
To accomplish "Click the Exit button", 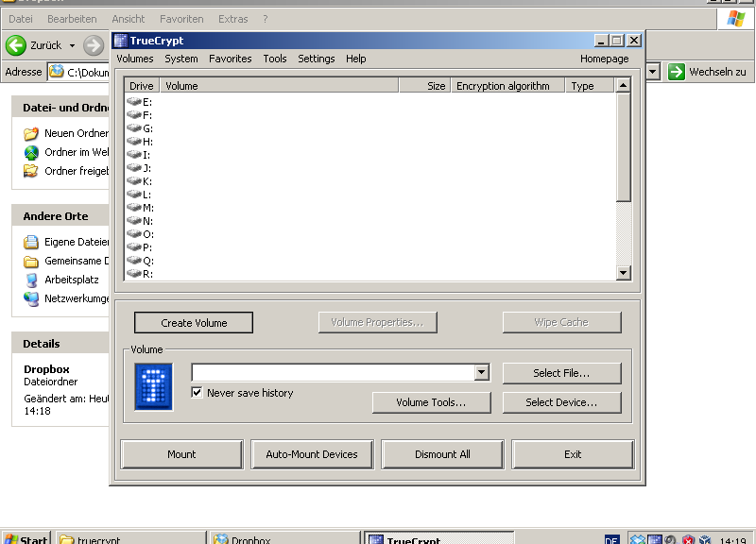I will (573, 454).
